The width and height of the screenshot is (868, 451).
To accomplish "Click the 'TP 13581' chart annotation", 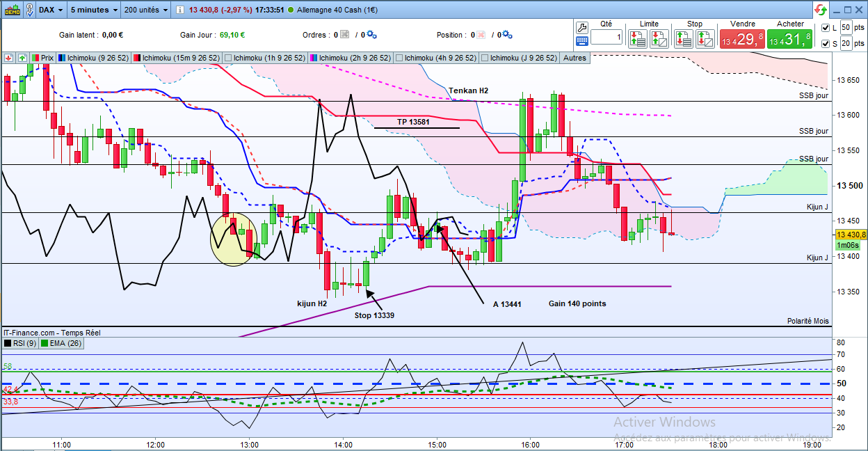I will 412,122.
